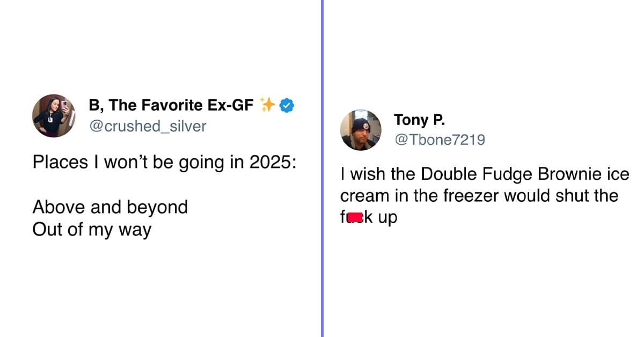Click the sparkles emoji after Ex-GF
Screen dimensions: 644x337
tap(267, 104)
